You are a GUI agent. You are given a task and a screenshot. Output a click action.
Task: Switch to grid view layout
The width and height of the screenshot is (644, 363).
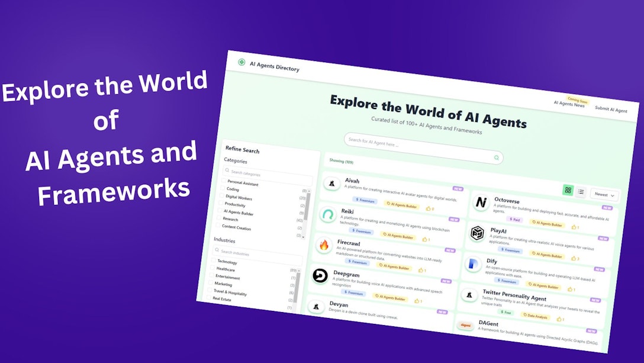(x=567, y=190)
